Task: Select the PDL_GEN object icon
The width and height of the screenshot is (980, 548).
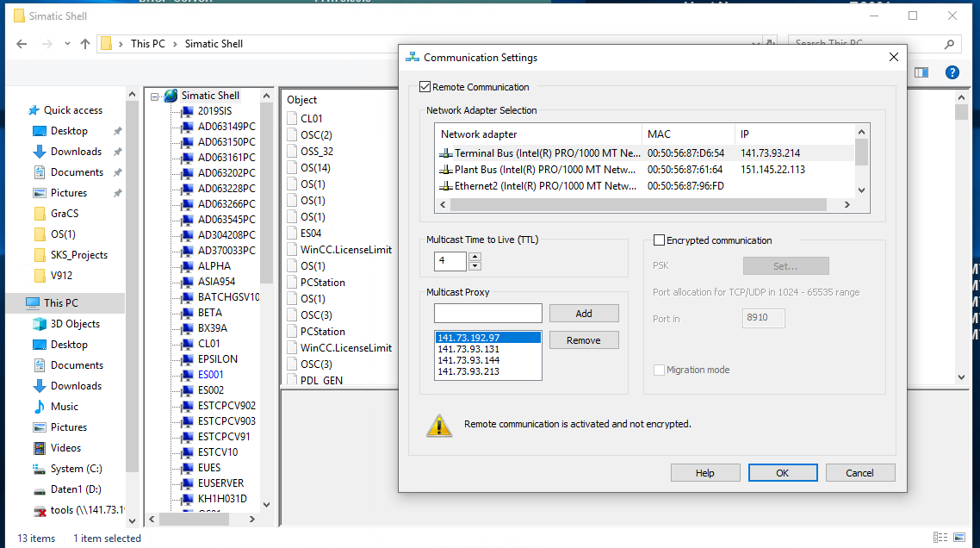Action: 292,379
